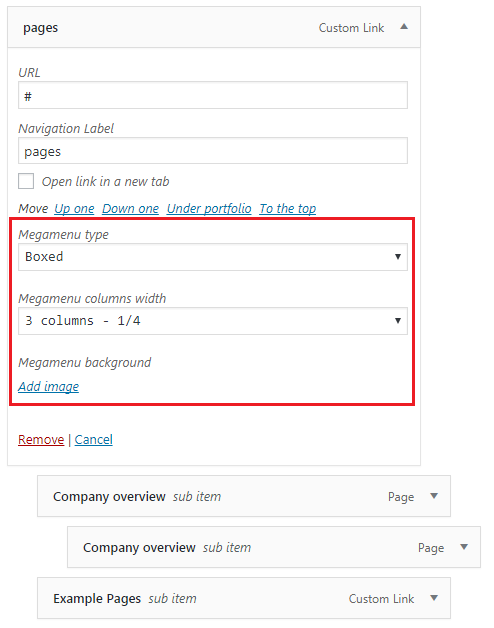Expand nested Company overview sub item arrow
Image resolution: width=494 pixels, height=628 pixels.
tap(464, 547)
